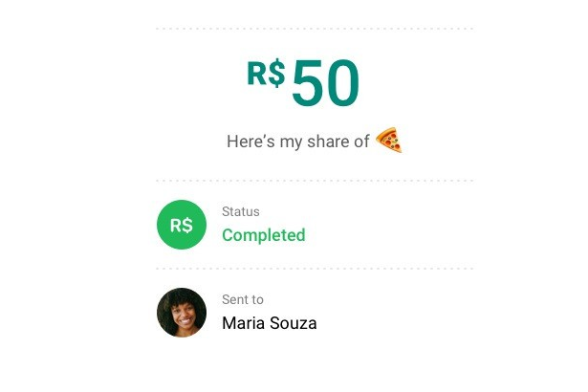Click the digit 0 in the amount
This screenshot has width=588, height=392.
[341, 84]
